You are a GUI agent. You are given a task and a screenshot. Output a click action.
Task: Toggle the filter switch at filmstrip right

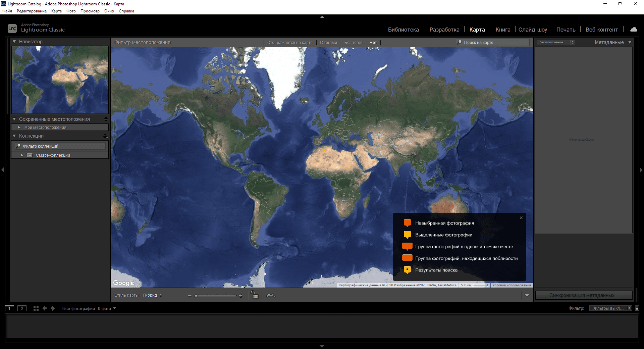point(637,308)
